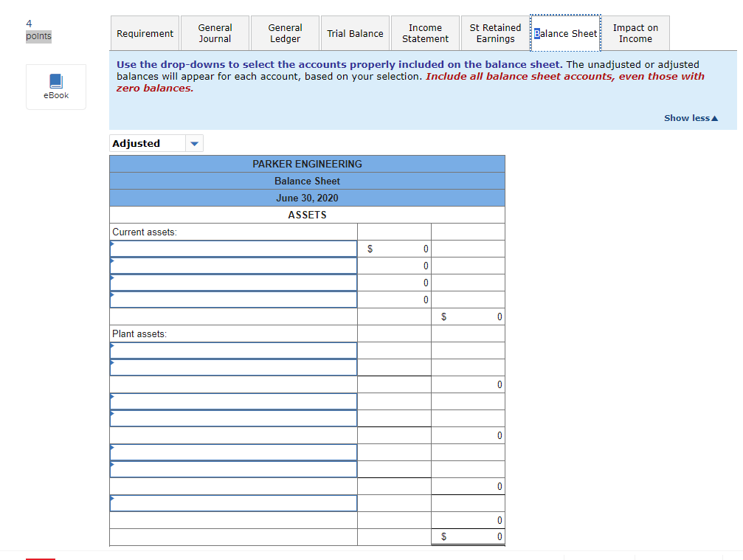
Task: Open the General Journal tab
Action: click(x=215, y=33)
